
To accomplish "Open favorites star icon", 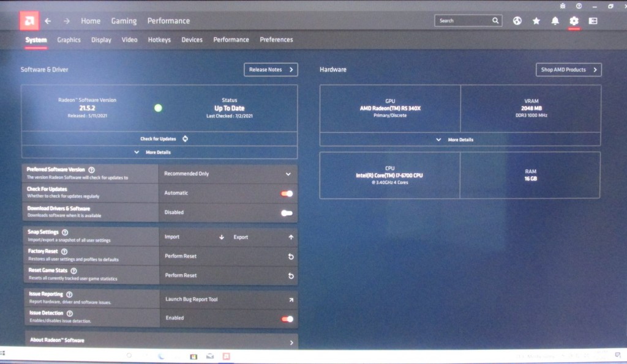I will click(536, 21).
